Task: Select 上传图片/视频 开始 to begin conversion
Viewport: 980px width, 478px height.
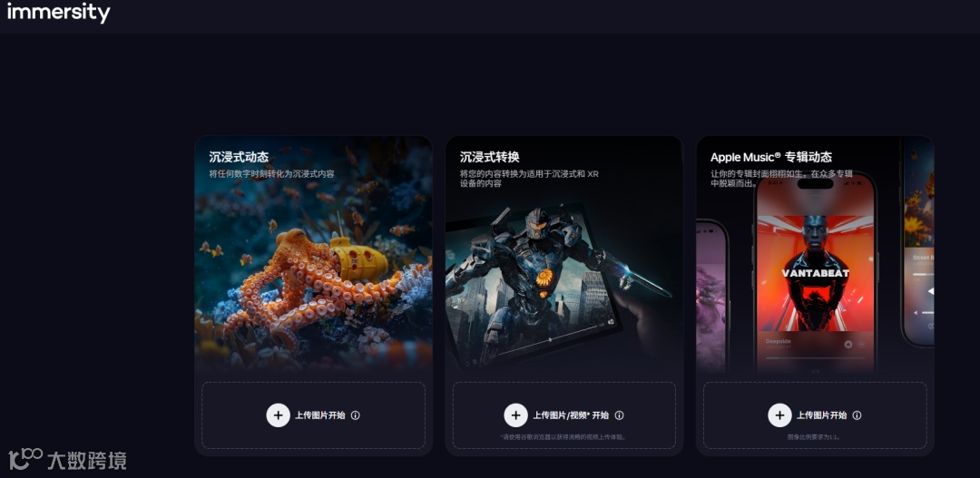Action: point(571,415)
